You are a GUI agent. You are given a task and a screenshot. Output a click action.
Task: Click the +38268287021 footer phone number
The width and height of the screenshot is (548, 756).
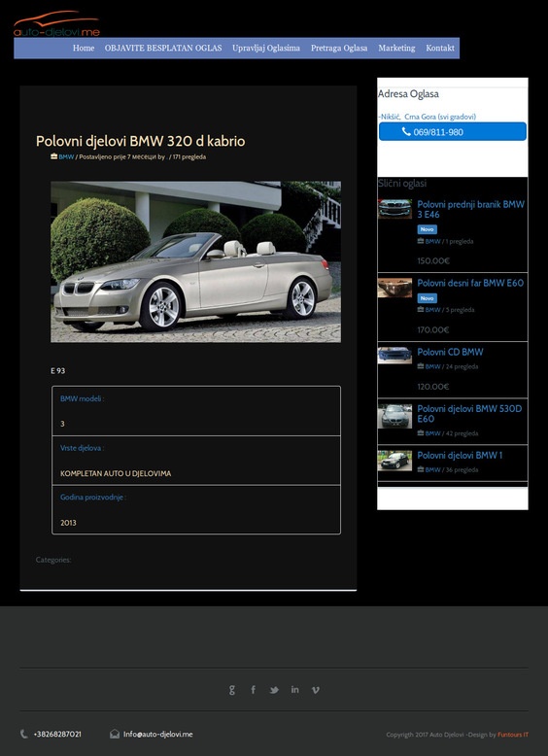[57, 735]
